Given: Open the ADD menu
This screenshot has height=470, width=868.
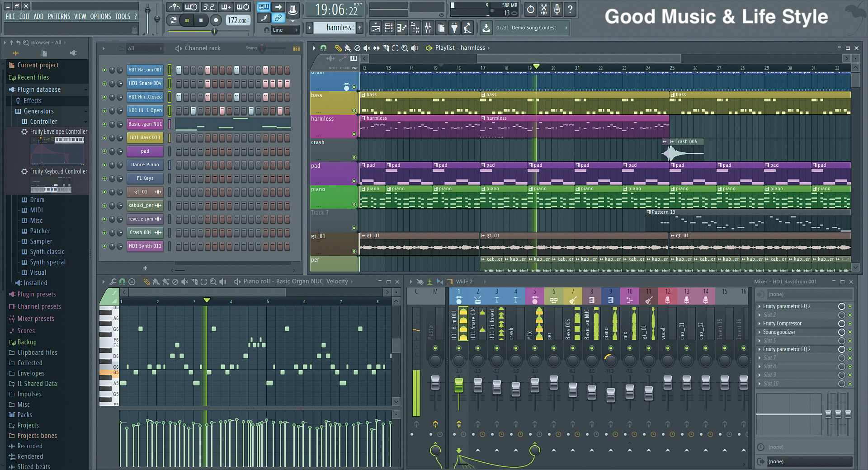Looking at the screenshot, I should click(38, 16).
